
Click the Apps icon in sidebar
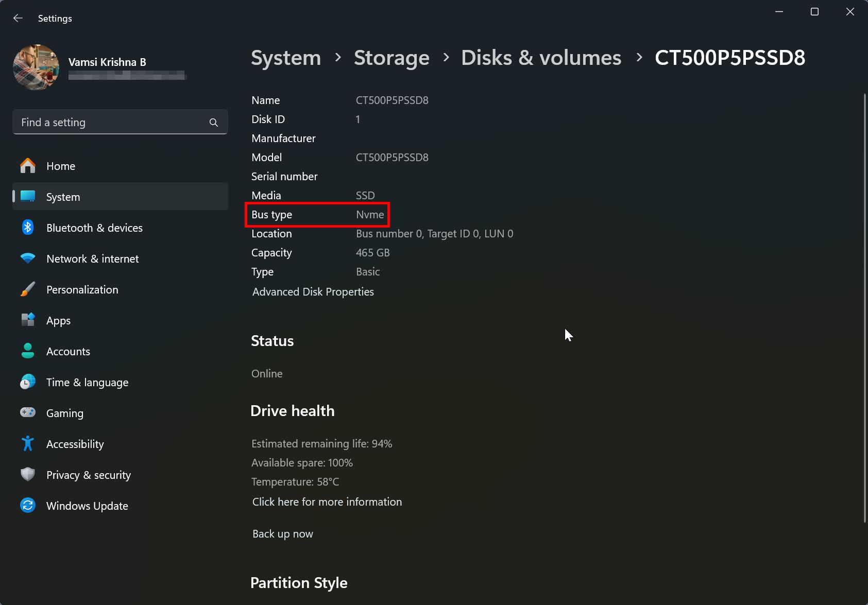[28, 320]
